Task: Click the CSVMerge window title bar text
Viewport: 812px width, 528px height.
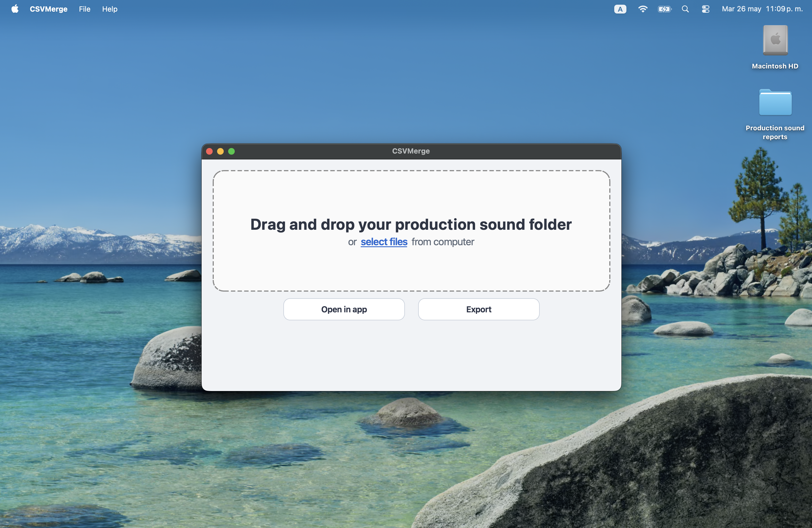Action: point(411,151)
